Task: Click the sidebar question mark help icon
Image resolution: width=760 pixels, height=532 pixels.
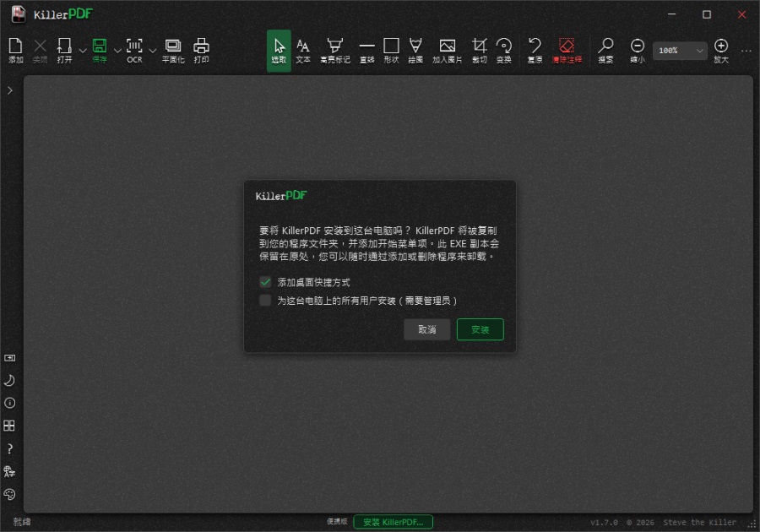Action: [x=9, y=448]
